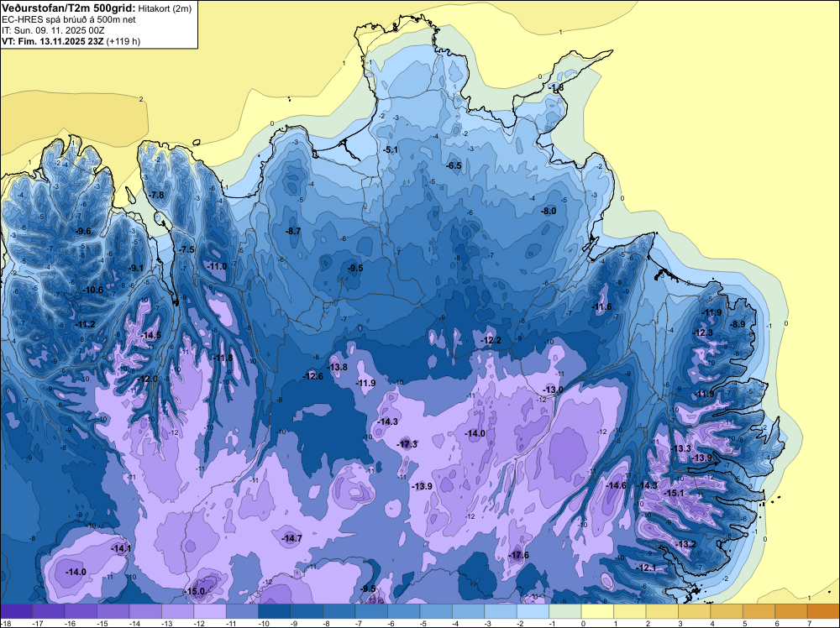Pick the -12.1 temperature label
This screenshot has width=840, height=628.
coord(648,568)
